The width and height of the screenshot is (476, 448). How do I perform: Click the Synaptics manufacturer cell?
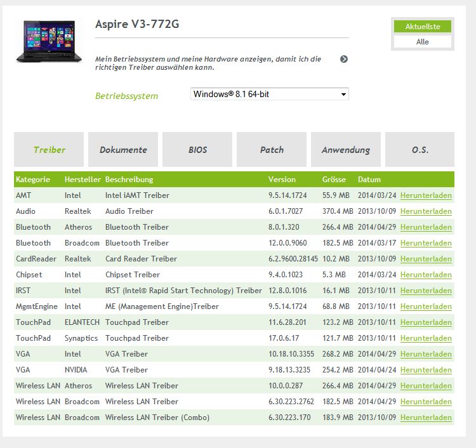pos(81,338)
